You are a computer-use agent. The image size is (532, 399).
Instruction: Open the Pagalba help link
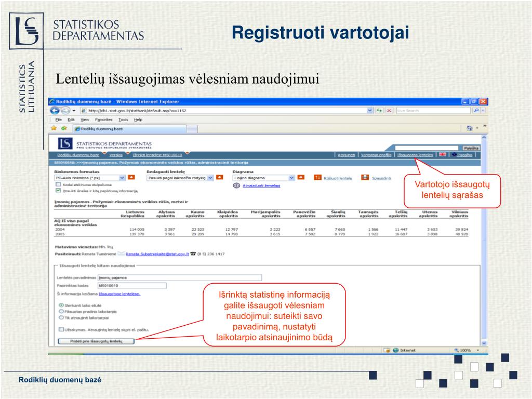(464, 155)
